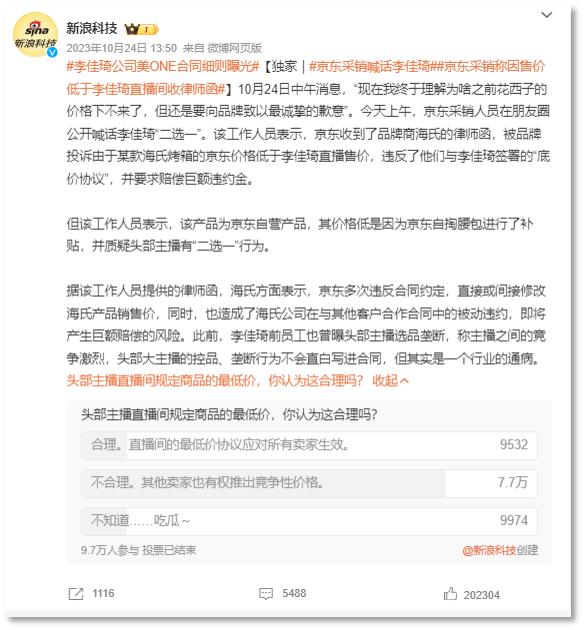Screen dimensions: 584x630
Task: View the 5488 comments count
Action: (x=294, y=593)
